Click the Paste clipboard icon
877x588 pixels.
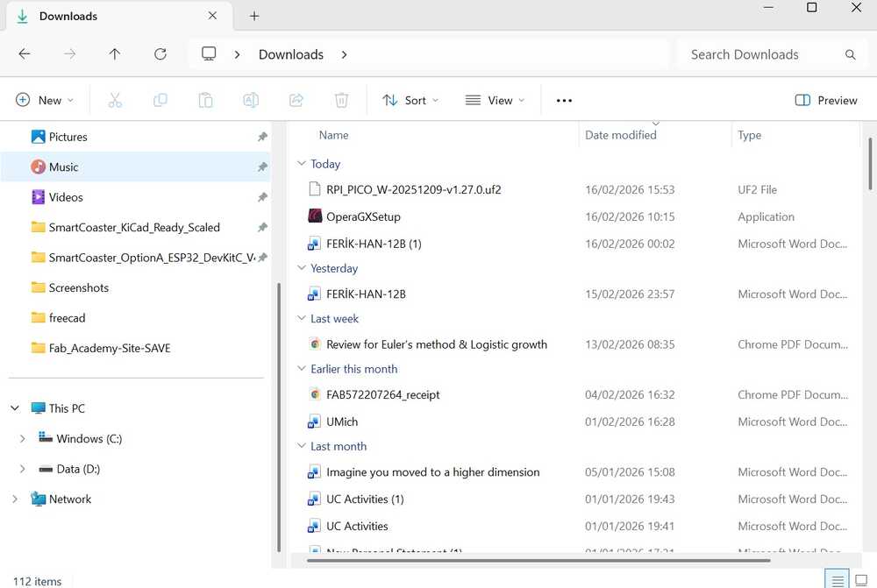(x=205, y=101)
